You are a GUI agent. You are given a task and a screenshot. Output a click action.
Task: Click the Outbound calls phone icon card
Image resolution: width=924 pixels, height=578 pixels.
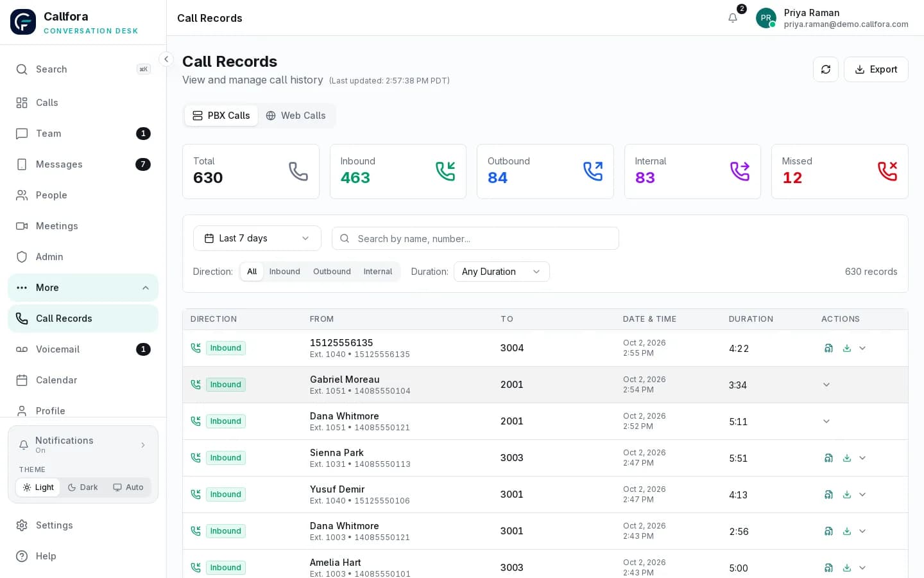point(593,171)
